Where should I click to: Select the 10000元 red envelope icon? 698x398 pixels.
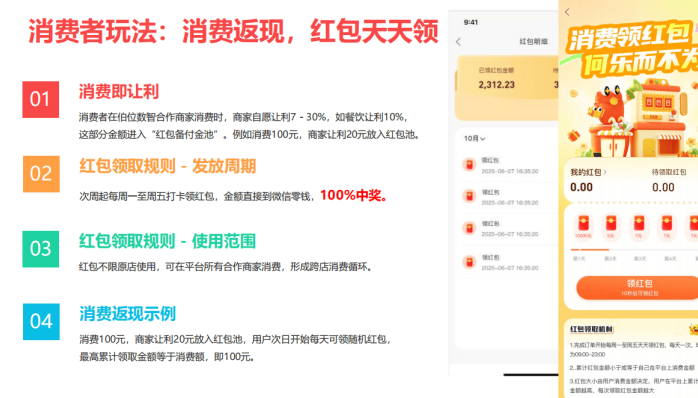tap(583, 223)
